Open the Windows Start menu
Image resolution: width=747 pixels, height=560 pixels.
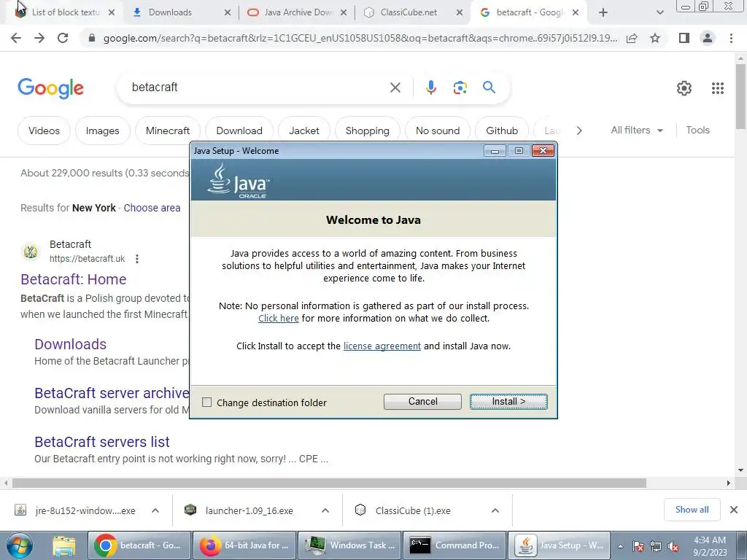pyautogui.click(x=19, y=545)
